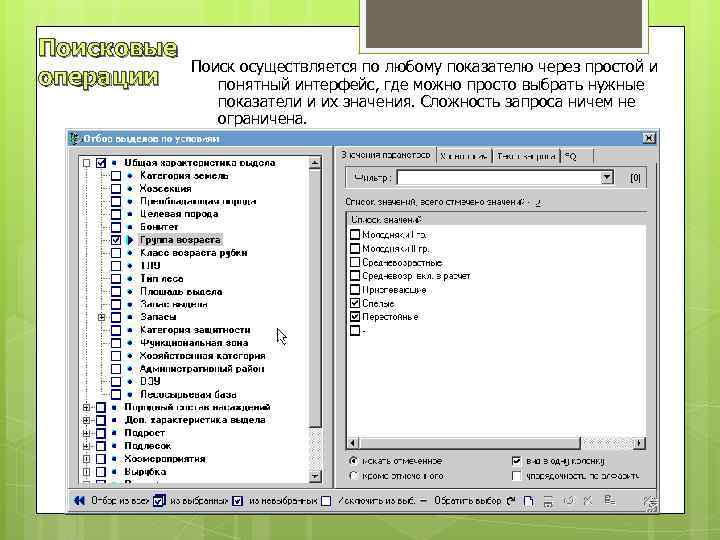Uncheck the 'Спелые' value

(354, 303)
